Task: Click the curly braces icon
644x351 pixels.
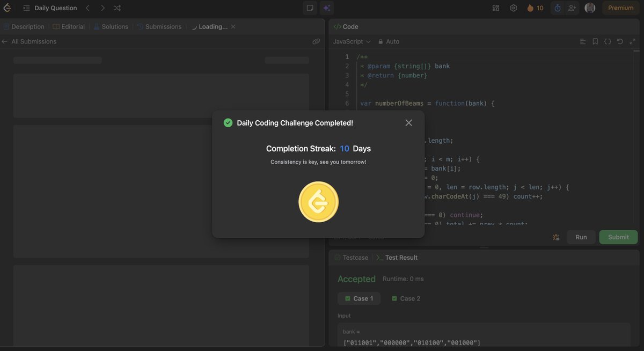Action: [x=608, y=41]
